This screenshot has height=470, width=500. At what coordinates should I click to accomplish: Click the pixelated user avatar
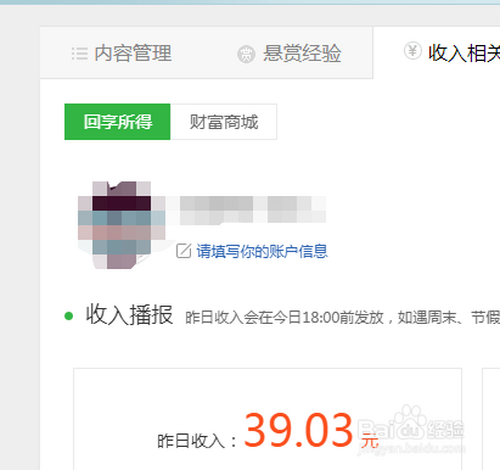click(121, 225)
